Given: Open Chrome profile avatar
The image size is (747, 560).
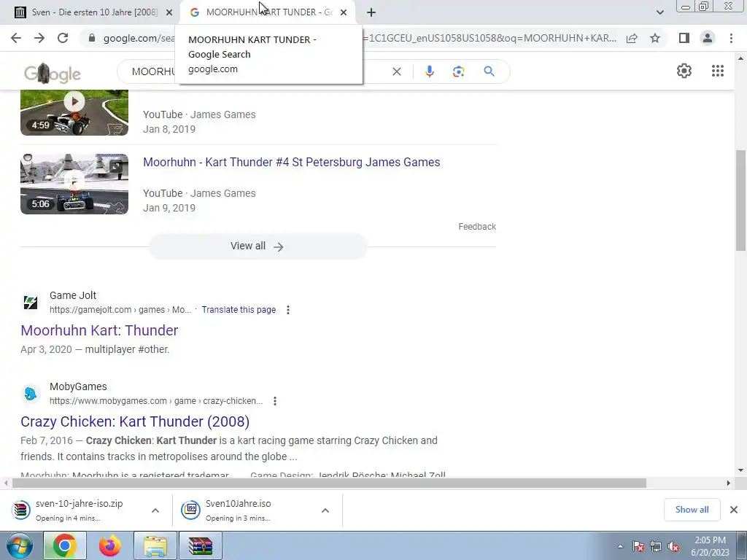Looking at the screenshot, I should (x=708, y=38).
